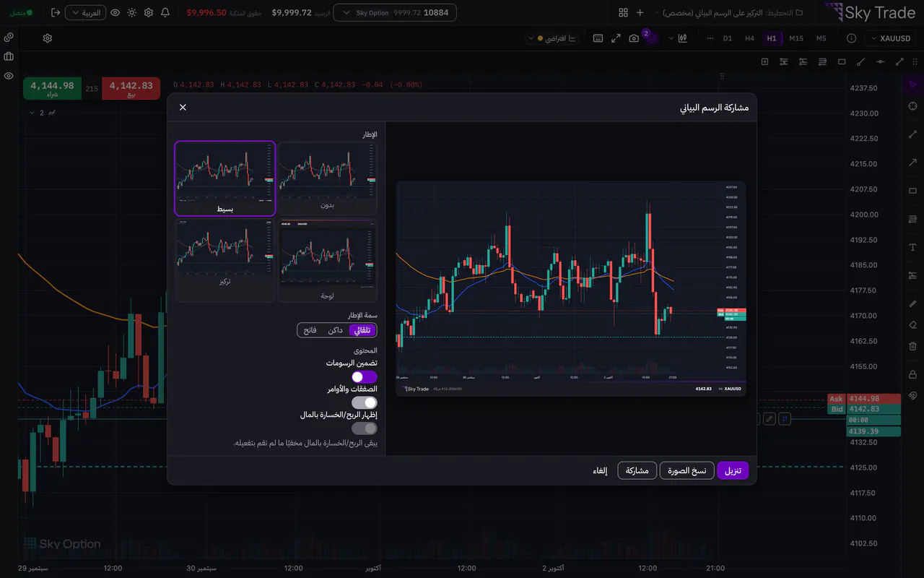Choose the تركيز frame thumbnail
Image resolution: width=924 pixels, height=578 pixels.
pos(225,261)
